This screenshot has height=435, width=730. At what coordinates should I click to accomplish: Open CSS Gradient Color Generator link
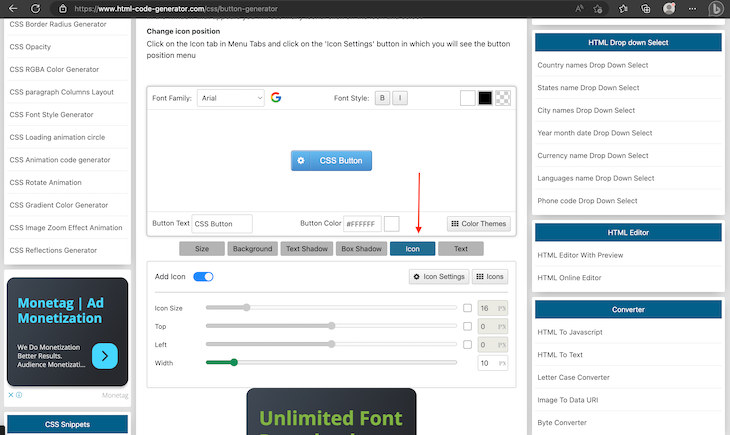point(60,205)
